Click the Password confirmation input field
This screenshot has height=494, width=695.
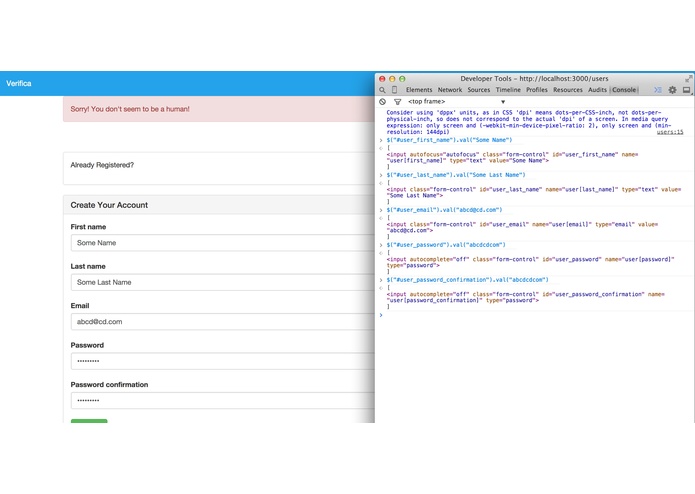(x=223, y=401)
